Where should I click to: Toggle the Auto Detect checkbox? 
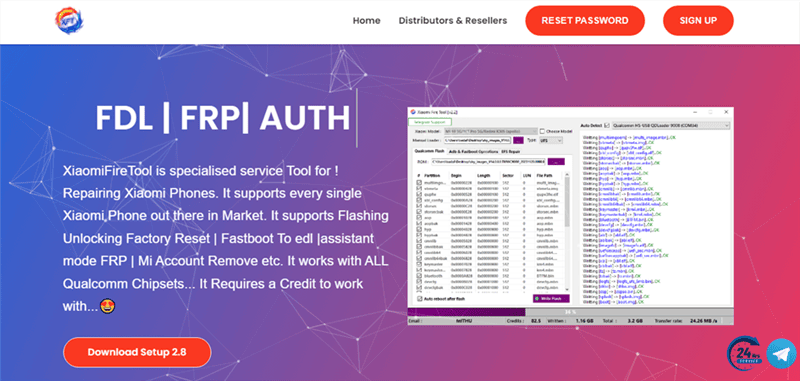coord(607,125)
